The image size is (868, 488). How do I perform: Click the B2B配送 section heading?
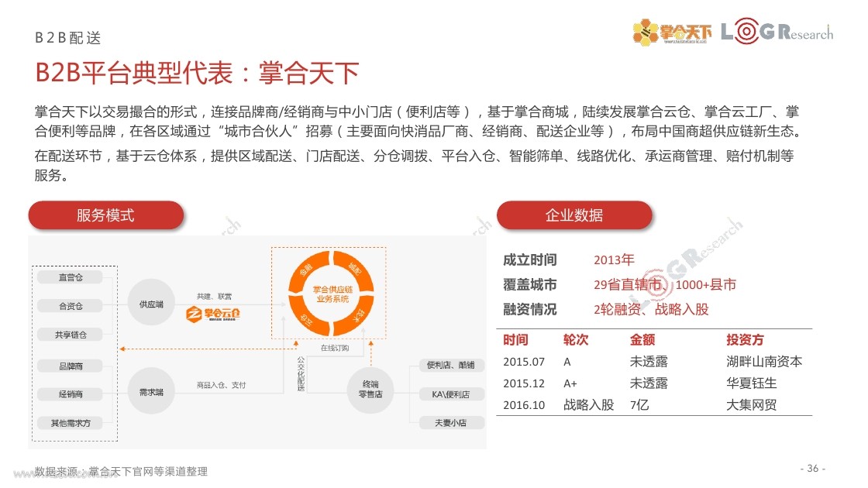[67, 38]
